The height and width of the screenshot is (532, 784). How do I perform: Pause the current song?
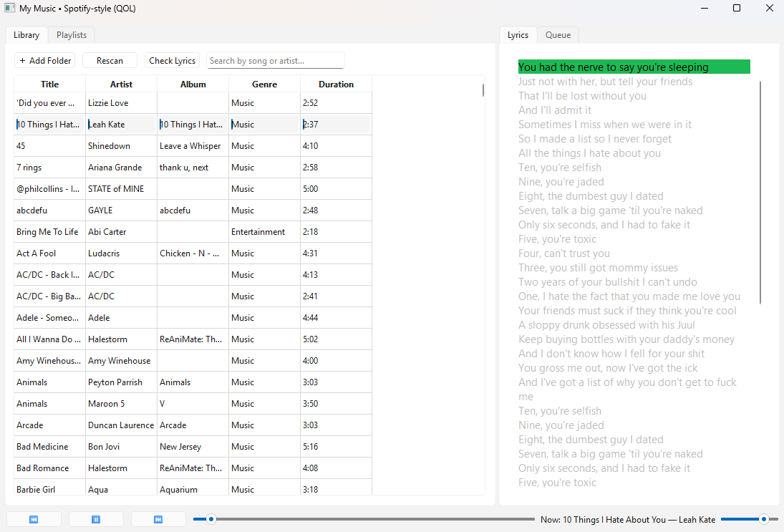96,520
